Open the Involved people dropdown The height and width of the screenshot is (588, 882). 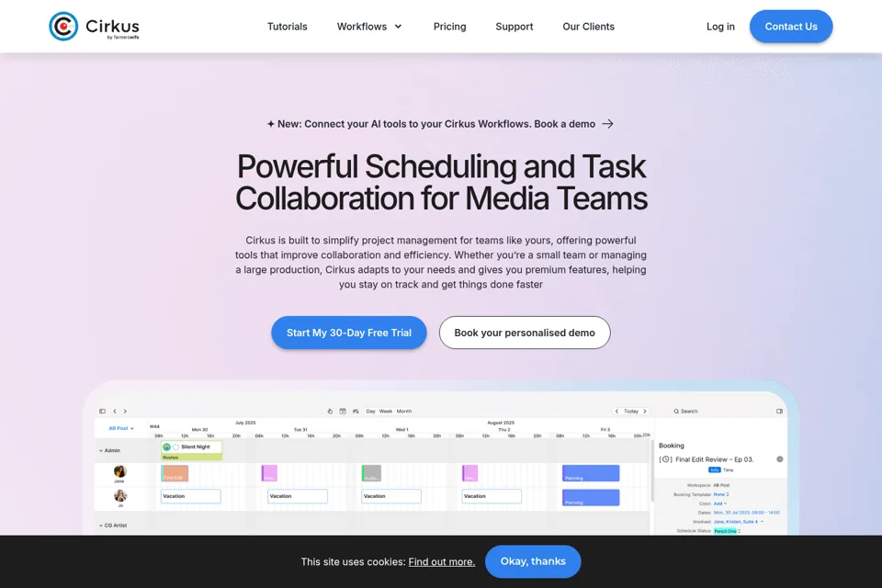tap(739, 522)
